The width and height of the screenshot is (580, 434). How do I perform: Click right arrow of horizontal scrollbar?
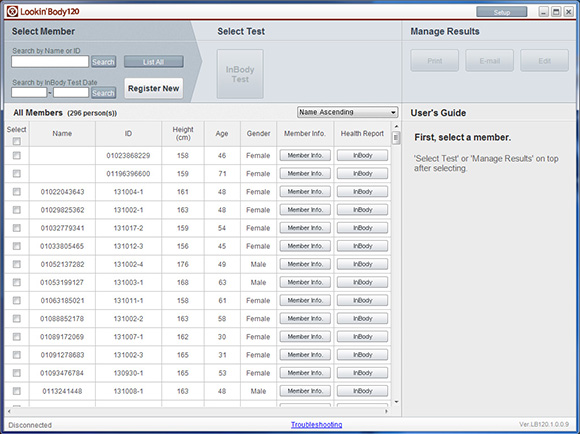pyautogui.click(x=387, y=411)
